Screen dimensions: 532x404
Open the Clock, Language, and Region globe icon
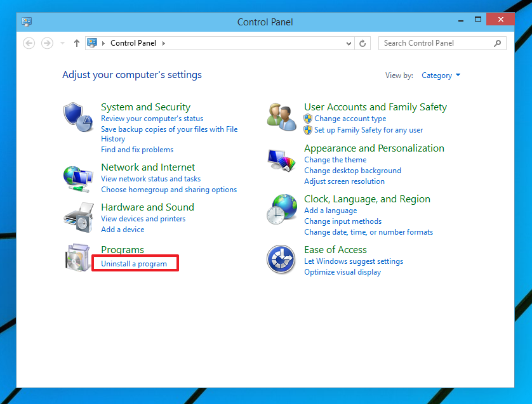[282, 209]
